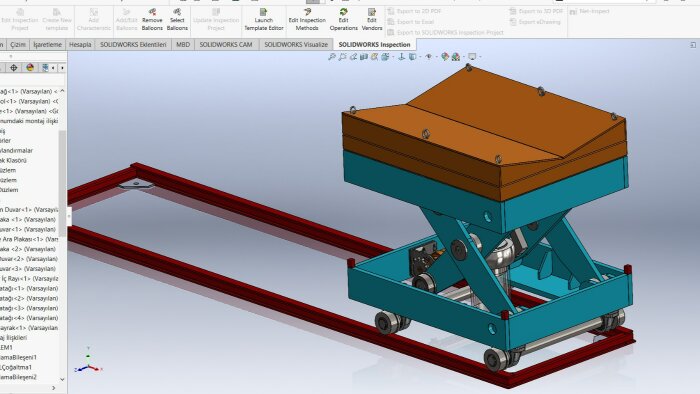Toggle the section view icon
Viewport: 700px width, 394px height.
click(x=364, y=57)
